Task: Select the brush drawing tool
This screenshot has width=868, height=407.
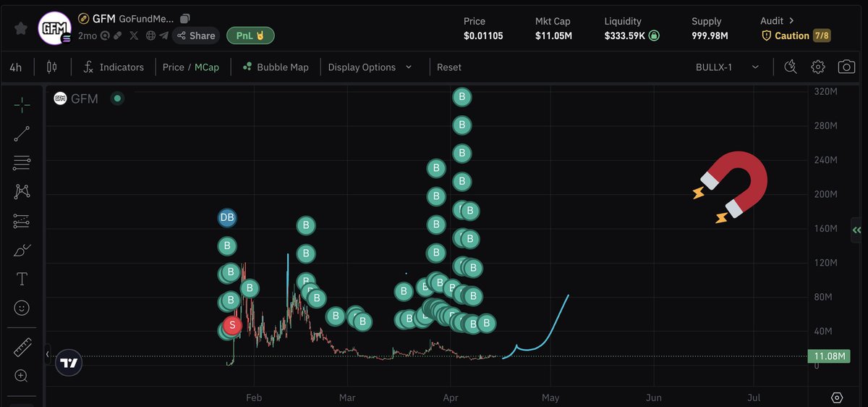Action: coord(22,251)
